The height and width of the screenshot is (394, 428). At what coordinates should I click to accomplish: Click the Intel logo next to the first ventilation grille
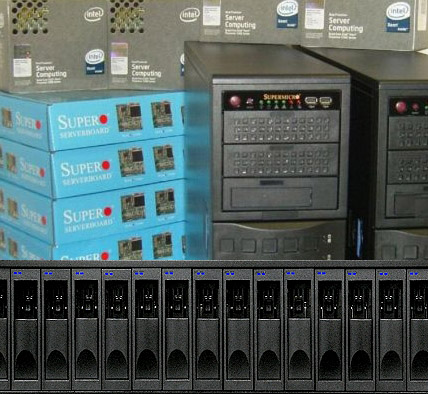tap(94, 15)
